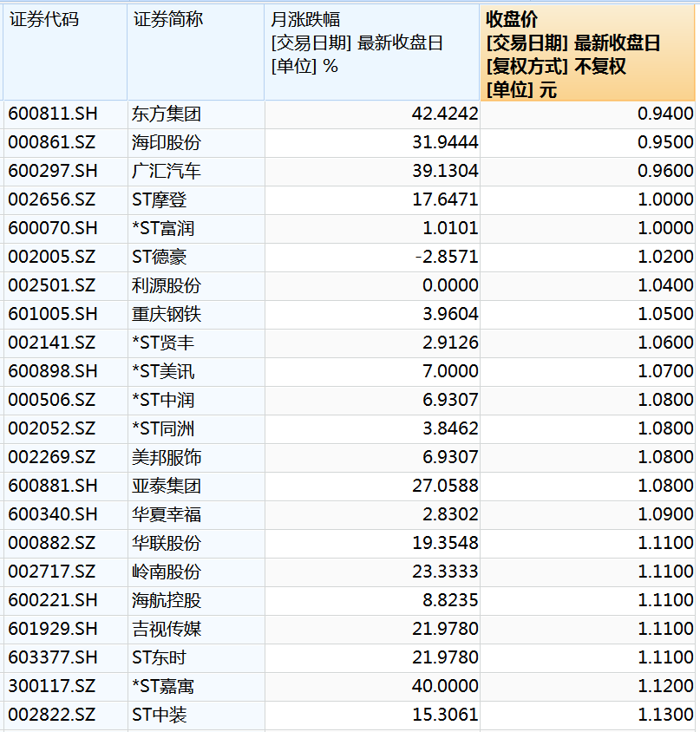Select the 19.3548 value cell
Viewport: 700px width, 732px height.
tap(372, 544)
